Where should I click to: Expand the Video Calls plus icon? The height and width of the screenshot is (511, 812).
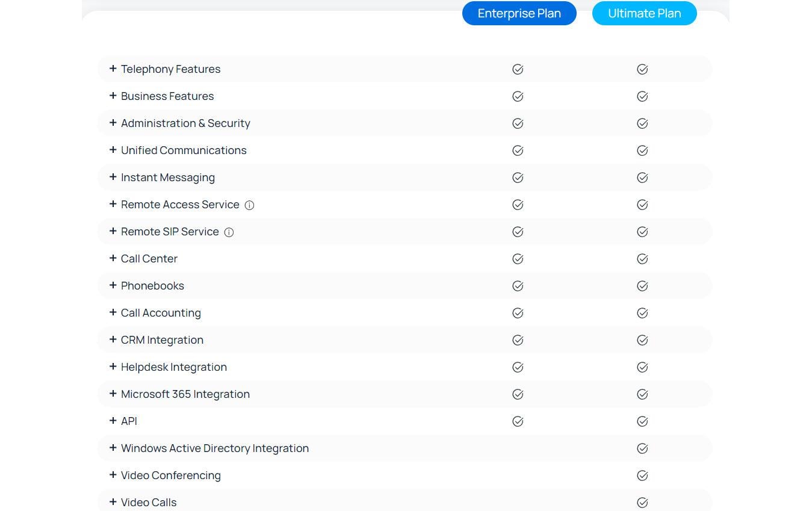tap(113, 502)
